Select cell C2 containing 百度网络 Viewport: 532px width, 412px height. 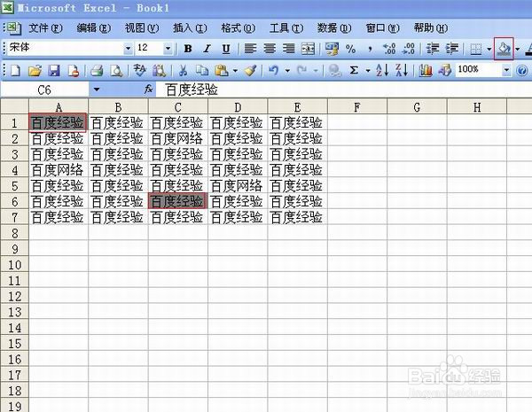coord(178,139)
